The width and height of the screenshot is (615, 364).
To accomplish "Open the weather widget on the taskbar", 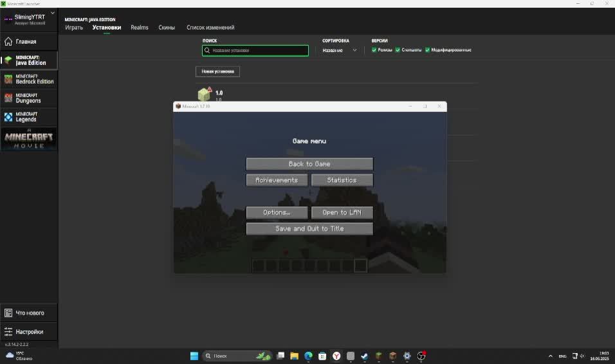I will (19, 356).
